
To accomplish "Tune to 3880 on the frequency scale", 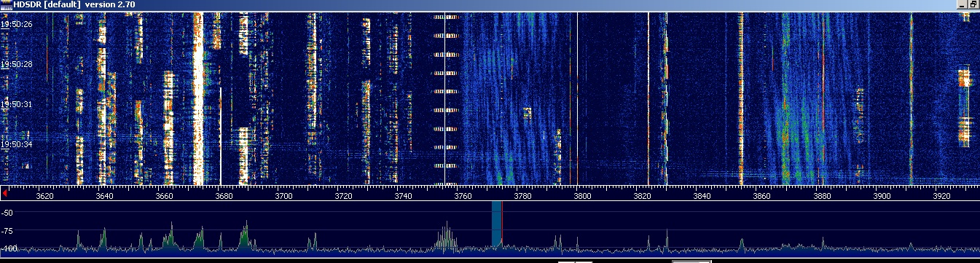I will point(820,196).
